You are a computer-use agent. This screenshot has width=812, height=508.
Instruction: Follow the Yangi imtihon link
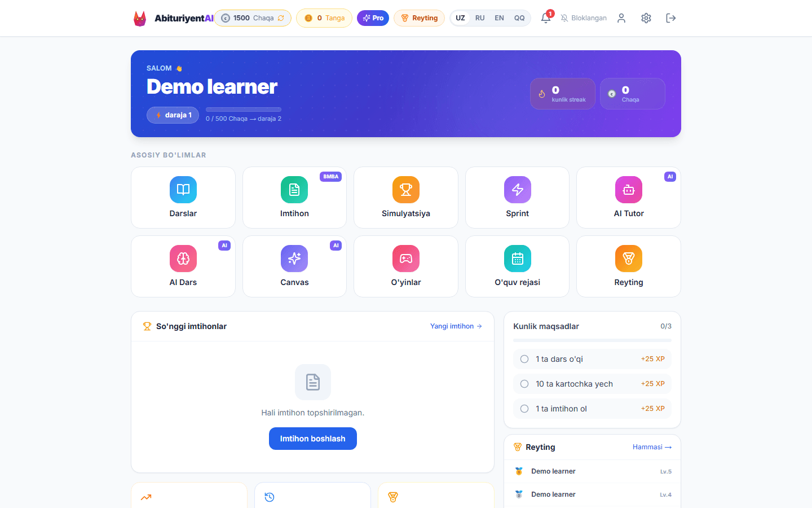point(456,326)
